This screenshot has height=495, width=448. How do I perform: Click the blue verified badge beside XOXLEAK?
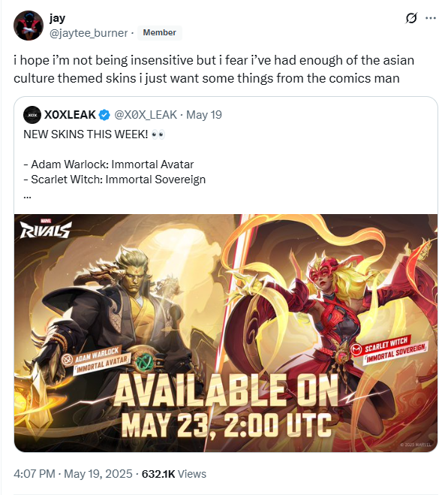(x=104, y=115)
